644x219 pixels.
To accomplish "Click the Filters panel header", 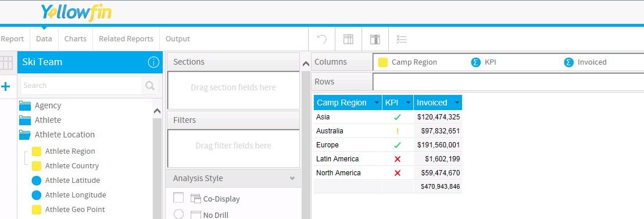I will (x=233, y=120).
